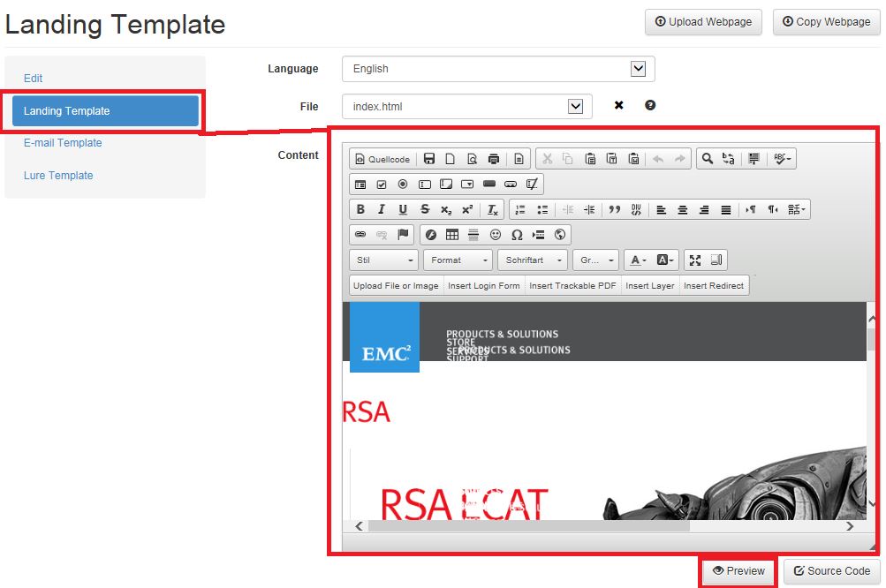Create Div Container icon
This screenshot has width=886, height=588.
(636, 209)
